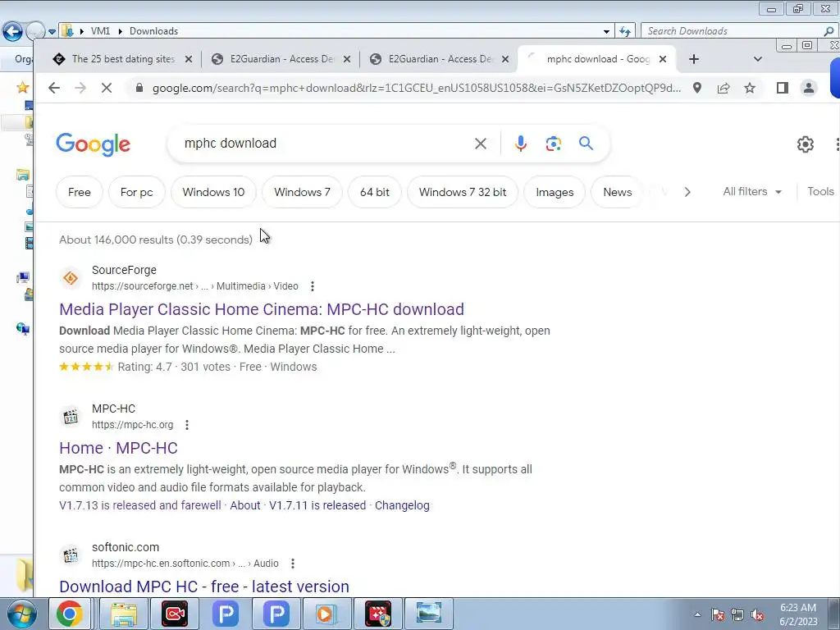The height and width of the screenshot is (630, 840).
Task: Start voice search with microphone icon
Action: [x=520, y=144]
